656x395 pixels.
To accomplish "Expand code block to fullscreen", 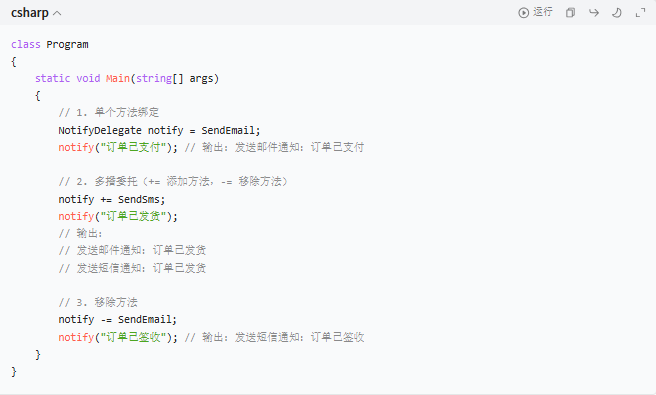I will click(x=640, y=13).
